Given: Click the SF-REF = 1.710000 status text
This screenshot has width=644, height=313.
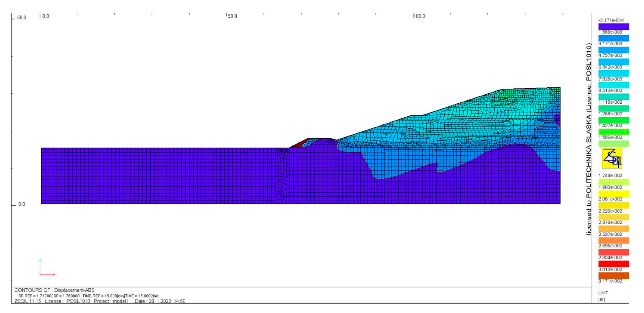Looking at the screenshot, I should point(36,296).
